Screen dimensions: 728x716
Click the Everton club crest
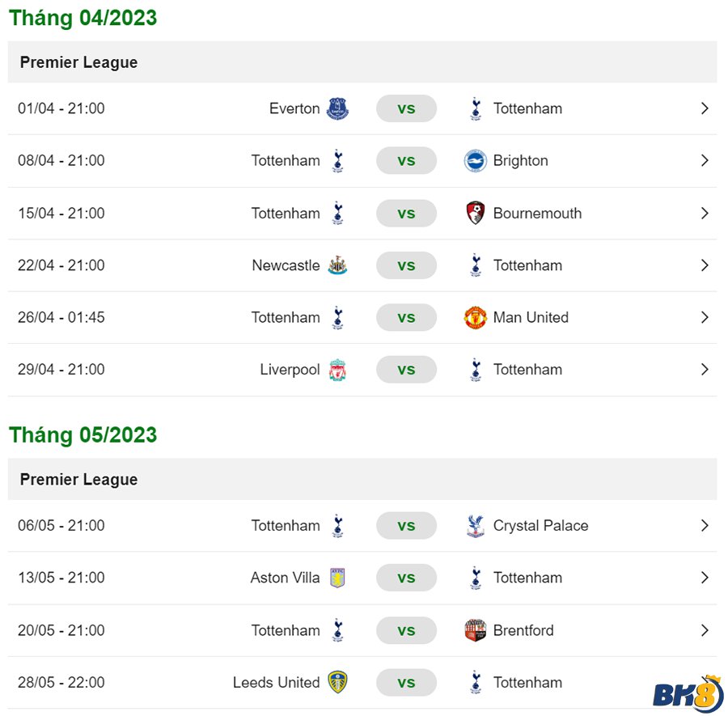click(x=338, y=108)
